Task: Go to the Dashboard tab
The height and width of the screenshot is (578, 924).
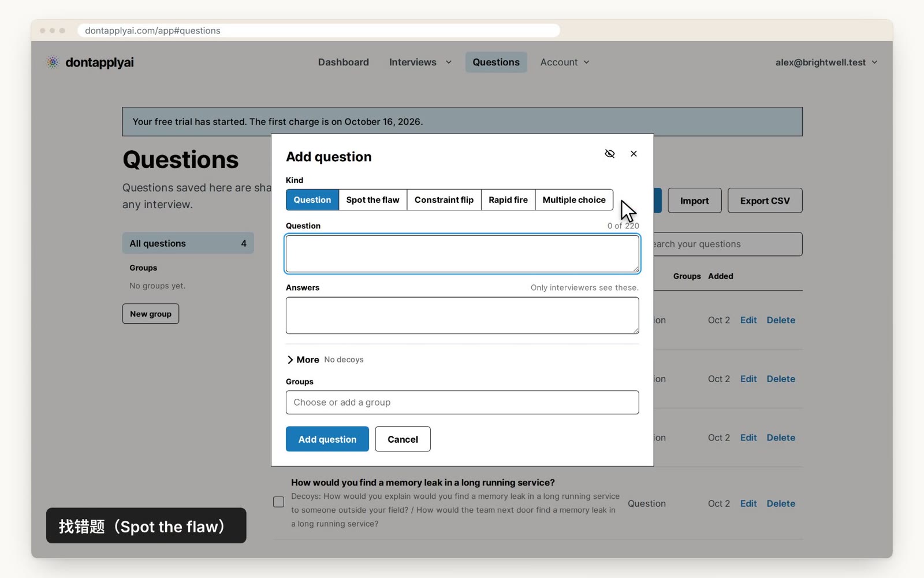Action: point(343,62)
